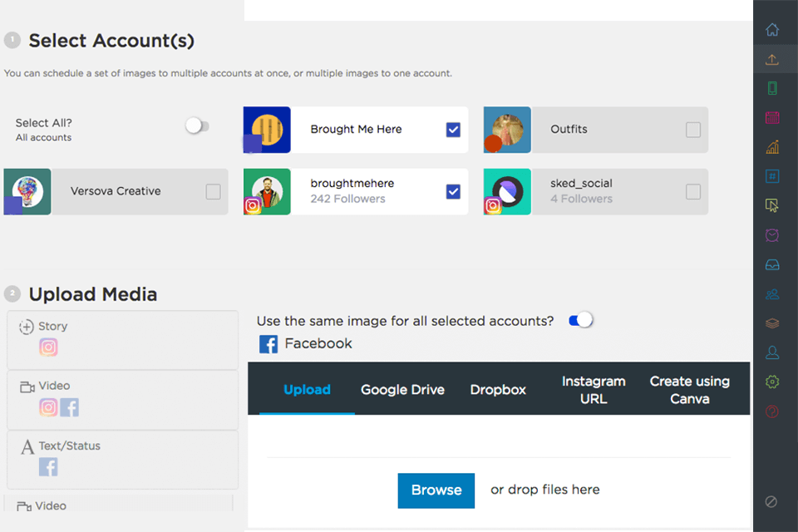Viewport: 798px width, 532px height.
Task: Click the blue hashtag icon
Action: [x=772, y=176]
